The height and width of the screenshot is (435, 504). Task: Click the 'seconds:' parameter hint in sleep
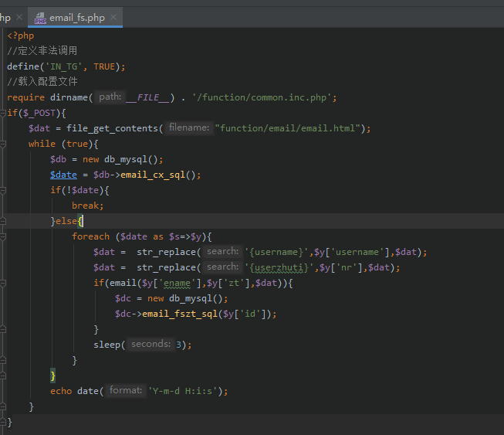(x=150, y=345)
